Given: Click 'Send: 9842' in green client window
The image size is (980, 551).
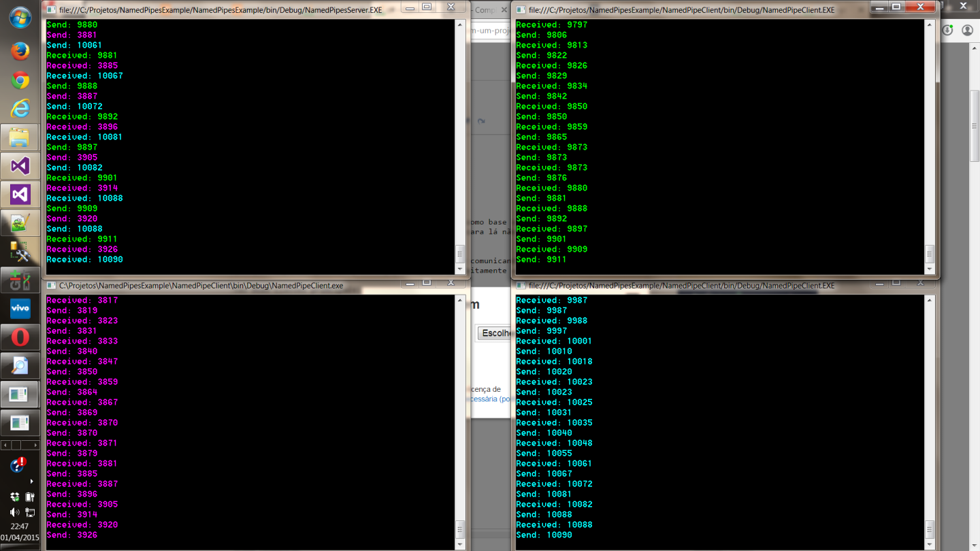Looking at the screenshot, I should click(x=541, y=96).
